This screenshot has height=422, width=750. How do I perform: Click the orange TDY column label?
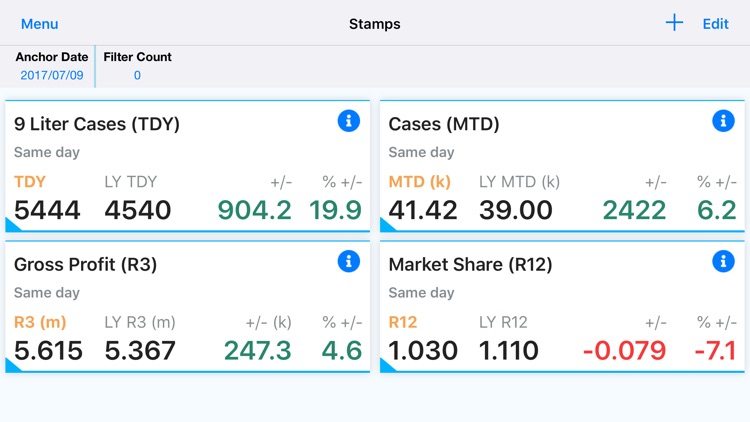click(30, 182)
